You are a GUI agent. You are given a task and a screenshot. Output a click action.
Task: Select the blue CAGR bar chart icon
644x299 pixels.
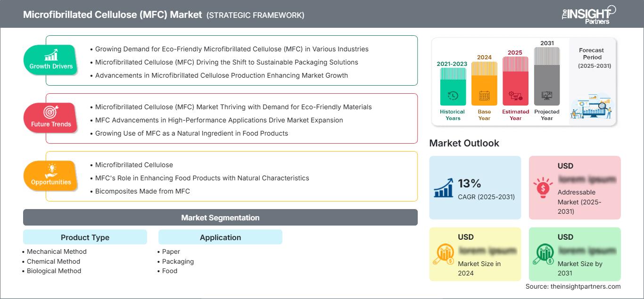(x=443, y=187)
